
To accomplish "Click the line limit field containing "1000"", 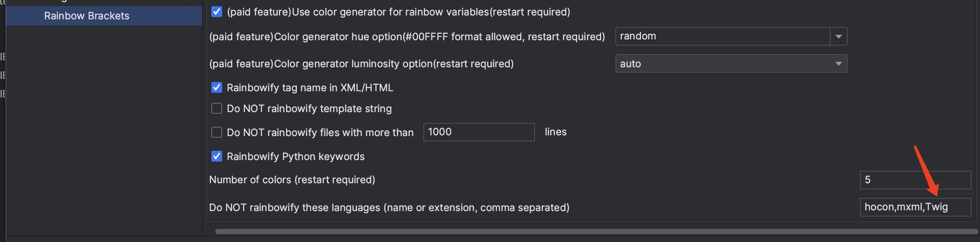I will click(x=478, y=132).
